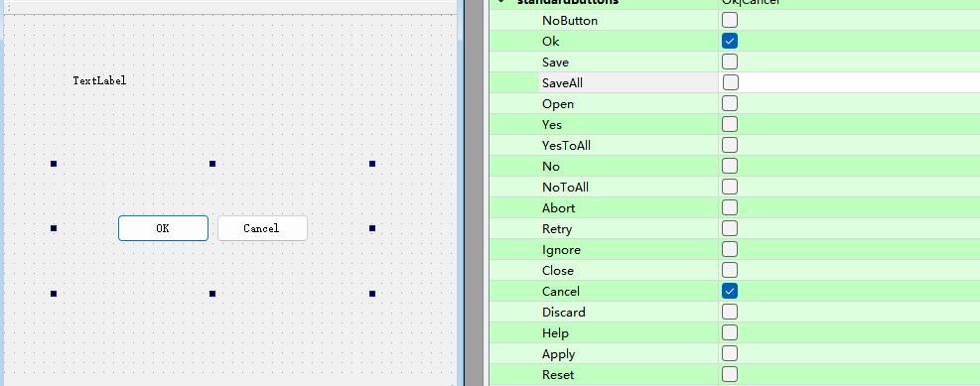The image size is (980, 386).
Task: Uncheck the Cancel standard button checkbox
Action: tap(730, 291)
